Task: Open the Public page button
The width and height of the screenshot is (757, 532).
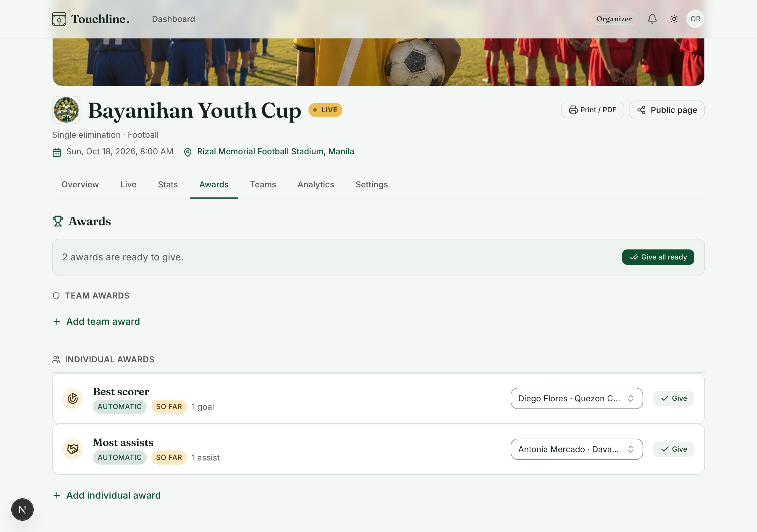Action: tap(667, 110)
